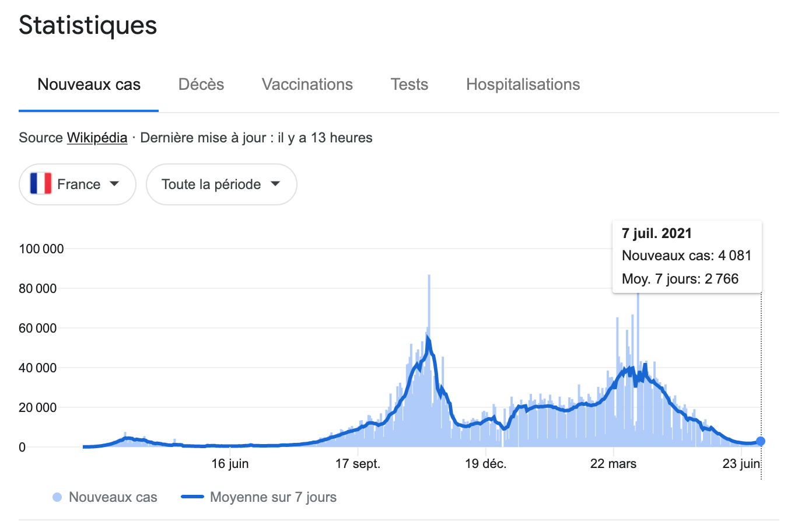Click the Moyenne sur 7 jours legend line
The width and height of the screenshot is (812, 524).
point(192,497)
